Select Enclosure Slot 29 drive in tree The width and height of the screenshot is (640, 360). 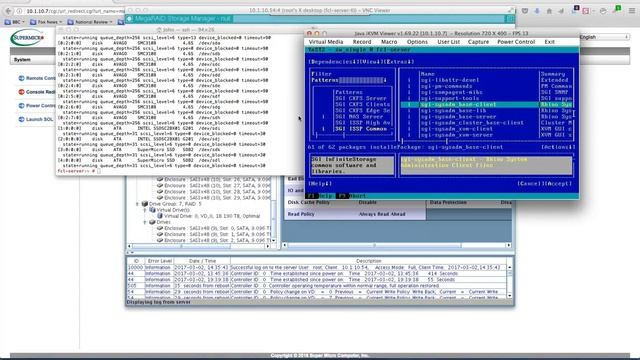tap(217, 198)
